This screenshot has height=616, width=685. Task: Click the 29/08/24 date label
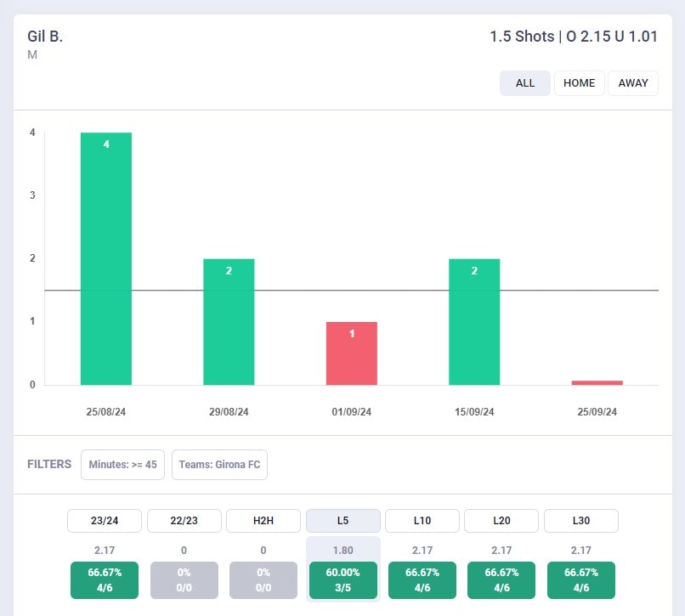point(229,411)
